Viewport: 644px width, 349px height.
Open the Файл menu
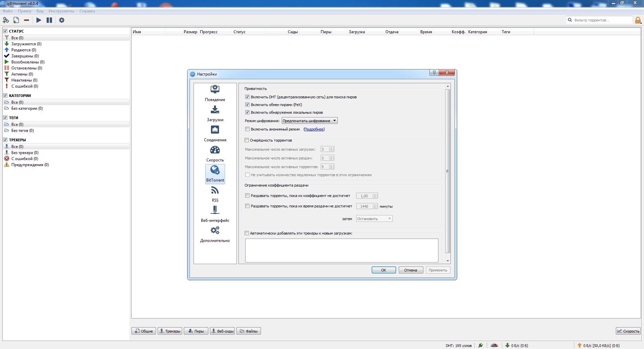(8, 11)
